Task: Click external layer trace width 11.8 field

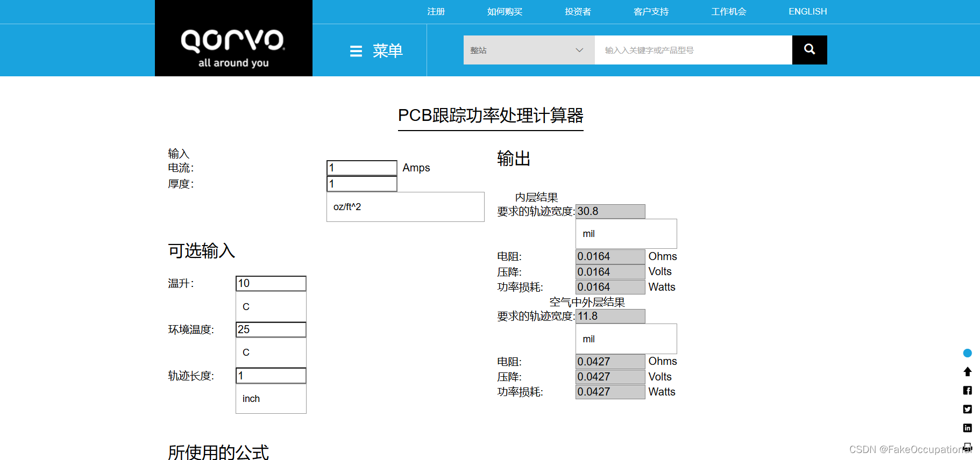Action: click(x=610, y=316)
